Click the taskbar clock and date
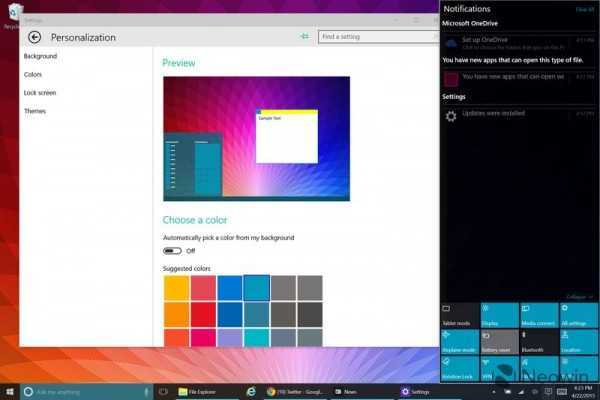The height and width of the screenshot is (400, 600). [582, 392]
